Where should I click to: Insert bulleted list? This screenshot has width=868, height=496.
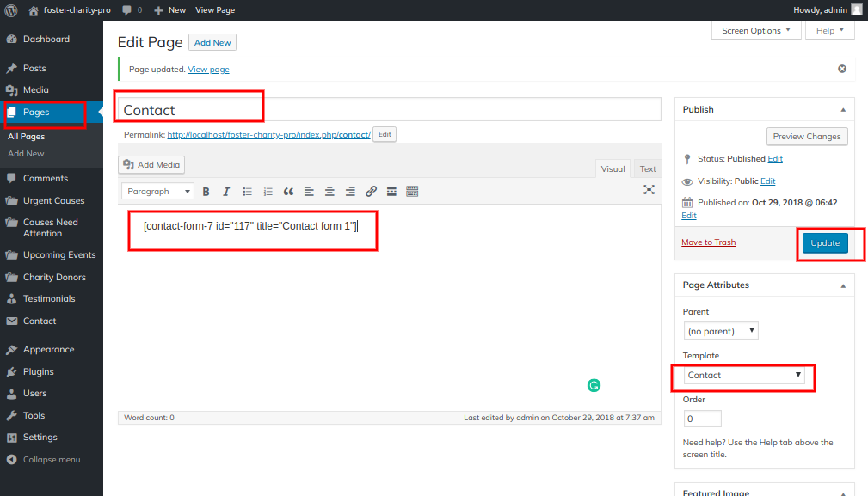click(x=248, y=192)
